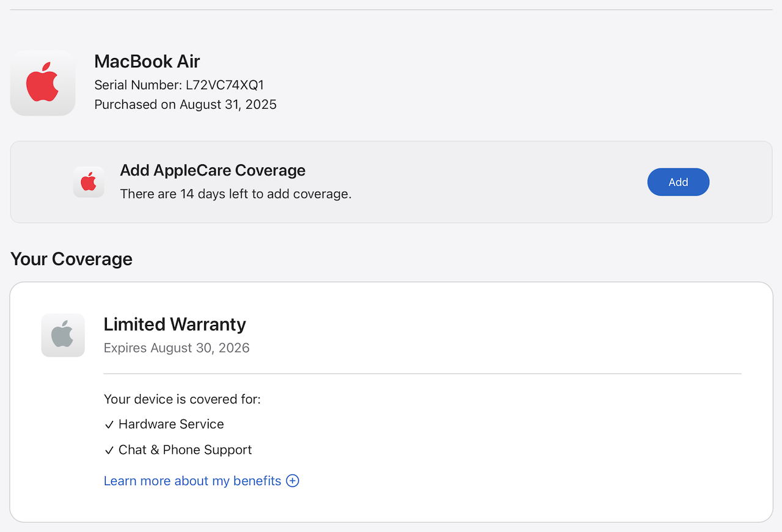The width and height of the screenshot is (782, 532).
Task: Click the divider line under warranty expiration
Action: click(422, 373)
